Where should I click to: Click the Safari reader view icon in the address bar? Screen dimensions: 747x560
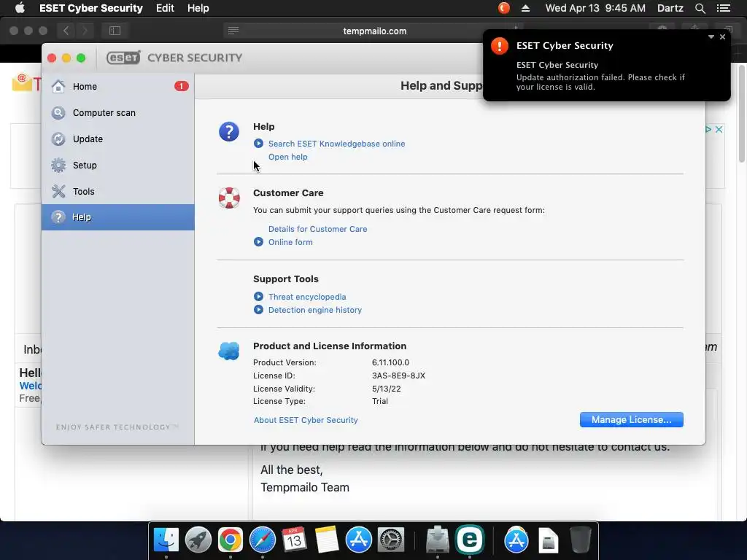[233, 31]
